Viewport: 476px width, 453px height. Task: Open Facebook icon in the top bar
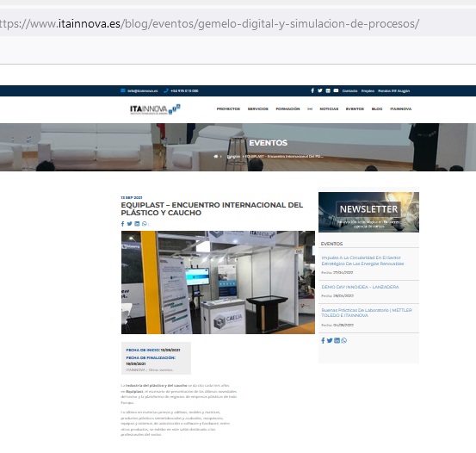coord(312,90)
